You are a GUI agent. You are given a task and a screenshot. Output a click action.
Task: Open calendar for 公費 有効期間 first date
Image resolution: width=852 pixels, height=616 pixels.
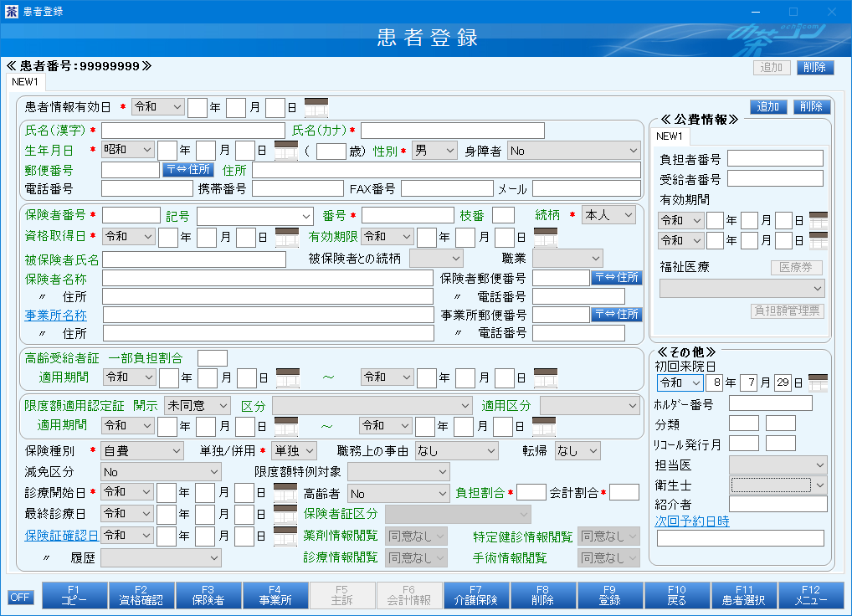tap(819, 221)
